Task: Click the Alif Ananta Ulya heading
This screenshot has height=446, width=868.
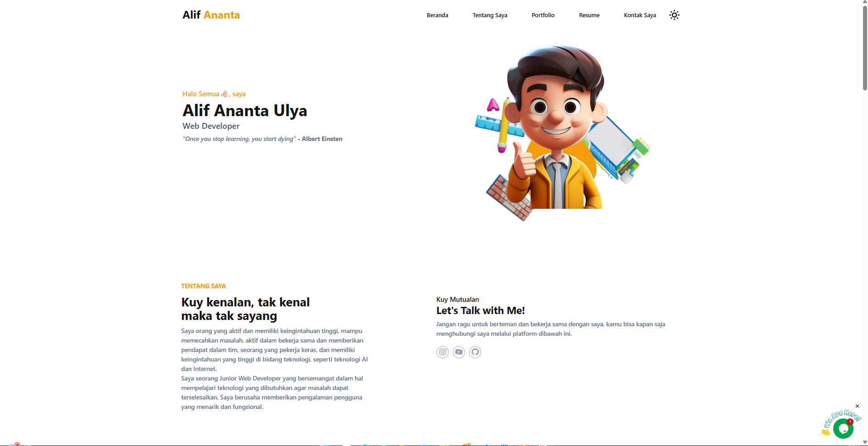Action: coord(245,111)
